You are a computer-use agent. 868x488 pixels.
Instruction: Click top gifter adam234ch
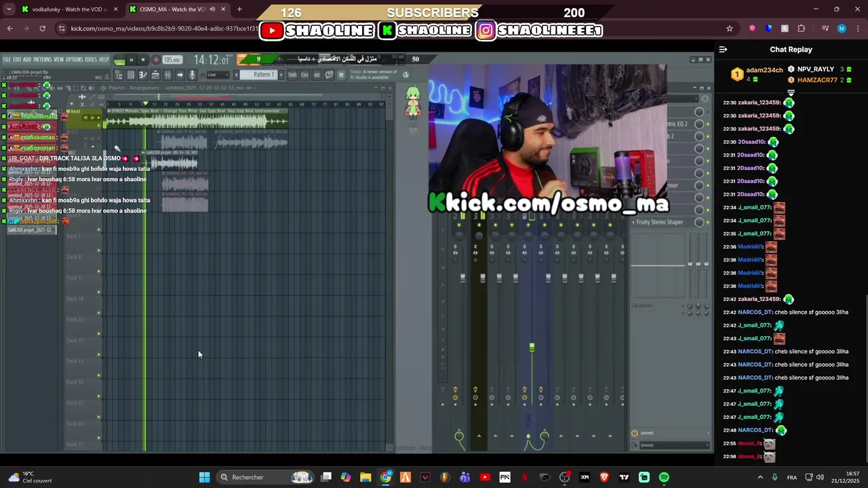tap(764, 70)
